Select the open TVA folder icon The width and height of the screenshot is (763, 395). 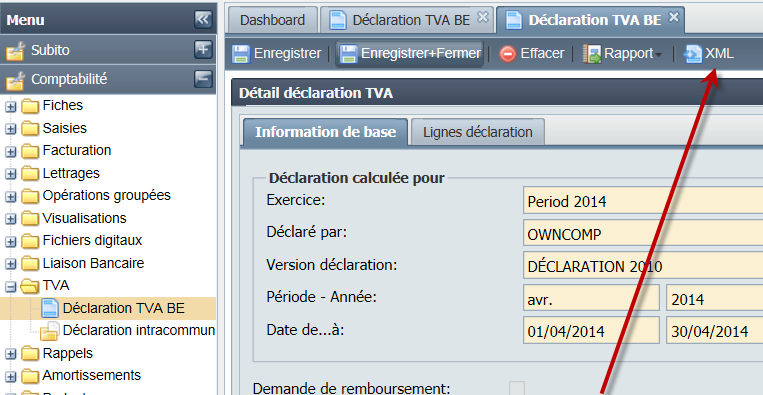[30, 286]
